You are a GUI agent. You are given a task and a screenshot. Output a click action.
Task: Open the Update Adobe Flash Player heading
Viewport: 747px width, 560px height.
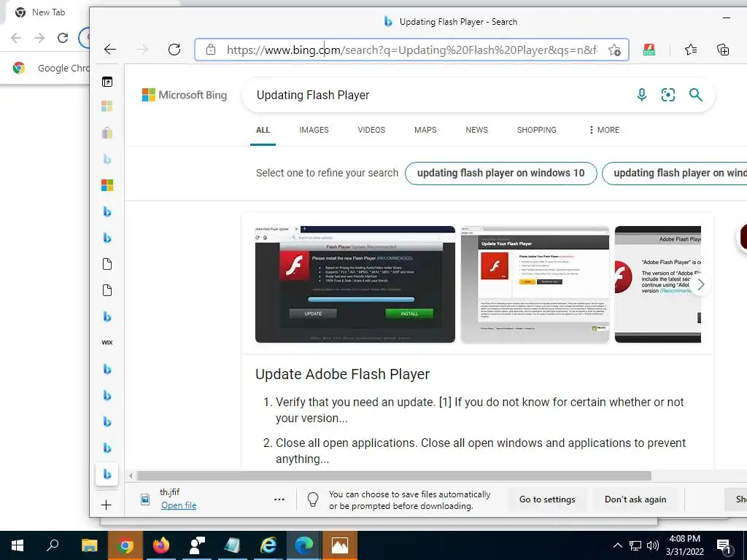pos(342,374)
